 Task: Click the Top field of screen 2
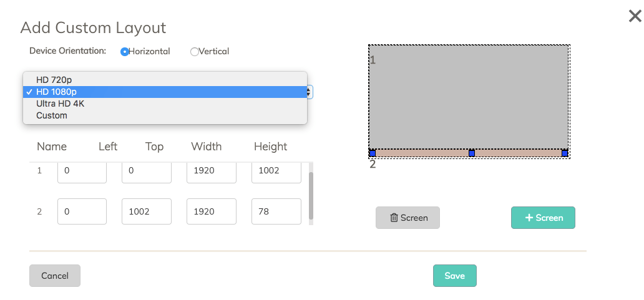[147, 211]
